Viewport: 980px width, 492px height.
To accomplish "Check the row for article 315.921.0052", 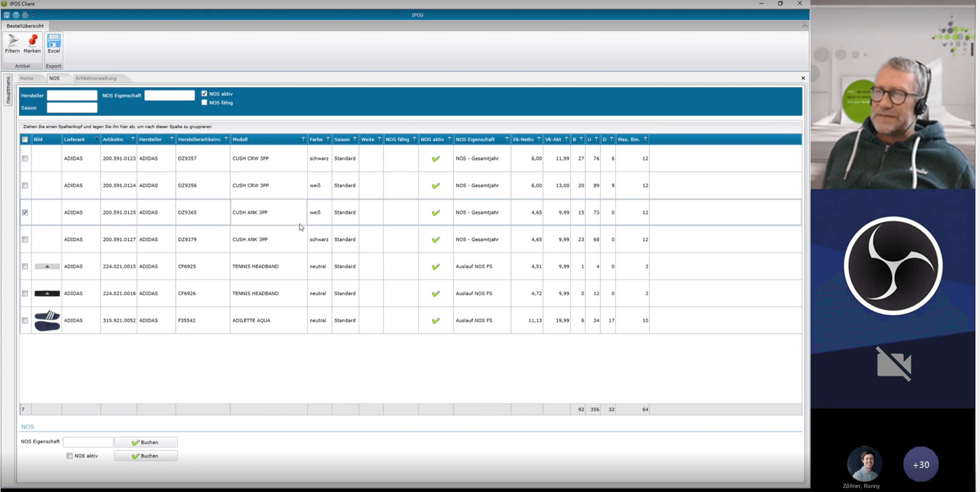I will [25, 321].
